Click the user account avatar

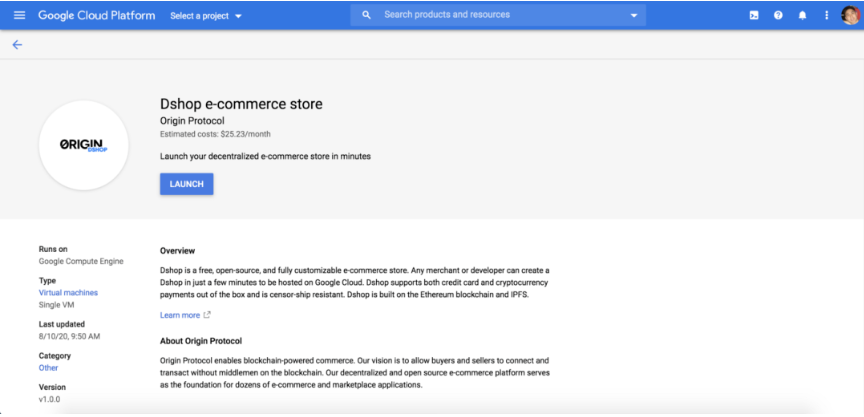[x=850, y=15]
